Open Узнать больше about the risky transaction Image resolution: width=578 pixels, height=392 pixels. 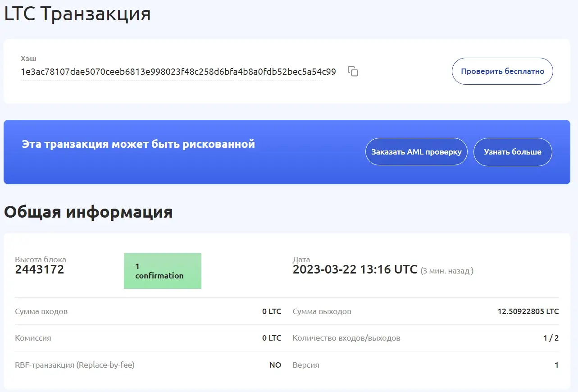(x=512, y=152)
